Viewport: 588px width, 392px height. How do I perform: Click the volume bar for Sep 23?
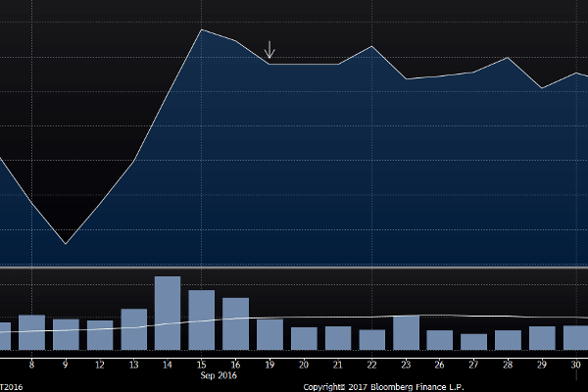tap(406, 333)
